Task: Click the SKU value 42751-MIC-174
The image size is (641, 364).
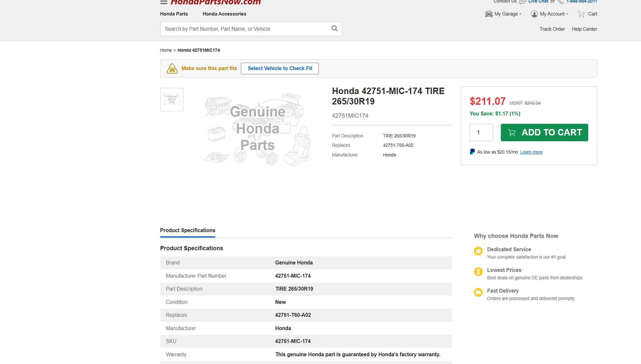Action: point(293,341)
